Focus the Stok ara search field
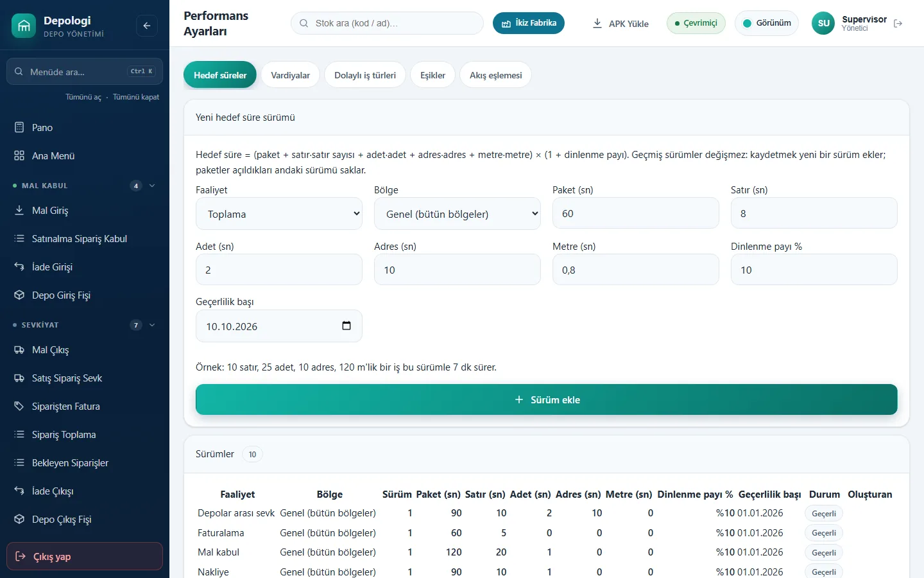The height and width of the screenshot is (578, 924). point(387,23)
